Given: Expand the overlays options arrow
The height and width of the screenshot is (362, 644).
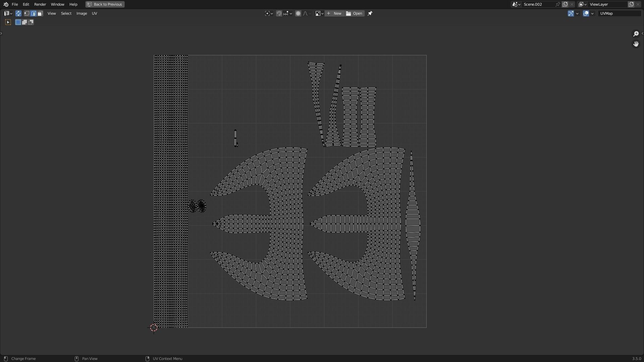Looking at the screenshot, I should click(592, 13).
